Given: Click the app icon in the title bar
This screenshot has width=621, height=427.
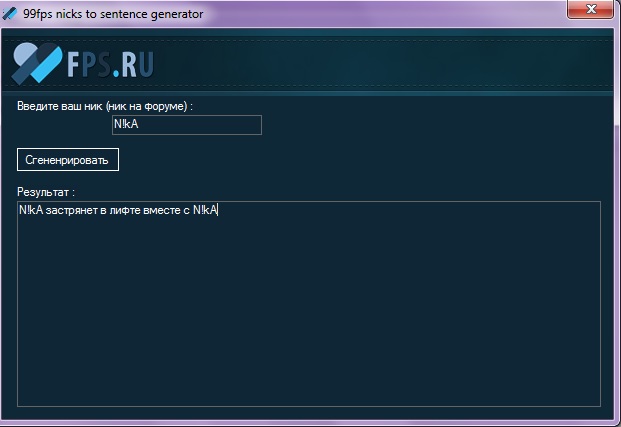Looking at the screenshot, I should (10, 13).
